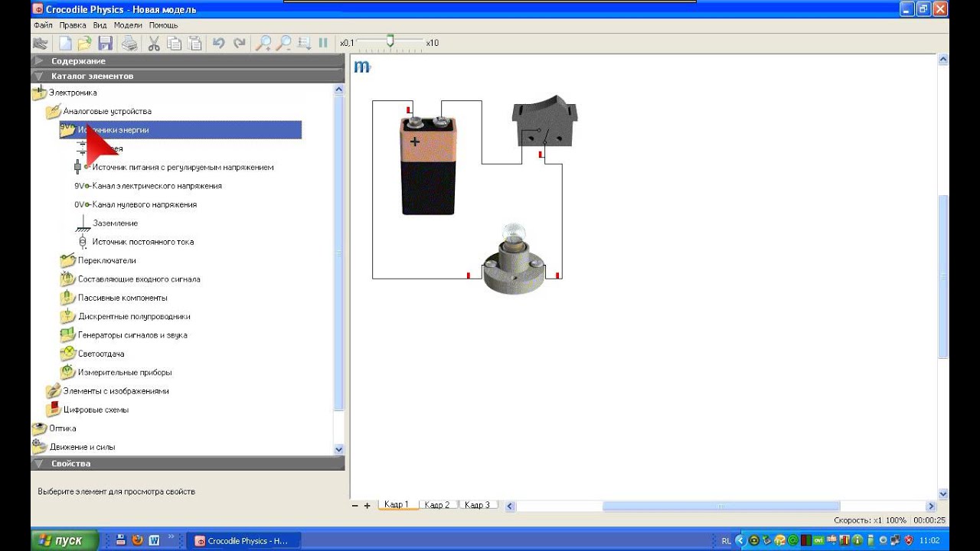Toggle the rocker switch in the circuit
Screen dimensions: 980x551
(544, 122)
